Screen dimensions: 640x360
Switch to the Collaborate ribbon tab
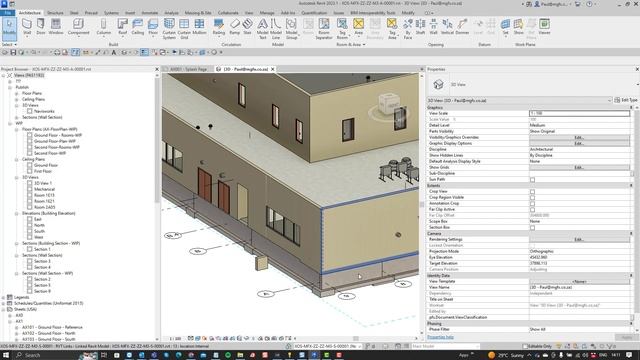[x=228, y=13]
